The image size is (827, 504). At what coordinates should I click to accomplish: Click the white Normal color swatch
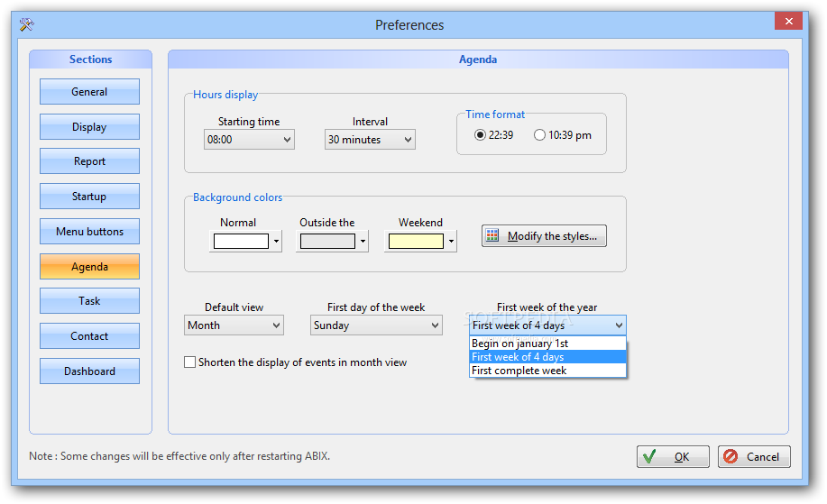(x=241, y=242)
